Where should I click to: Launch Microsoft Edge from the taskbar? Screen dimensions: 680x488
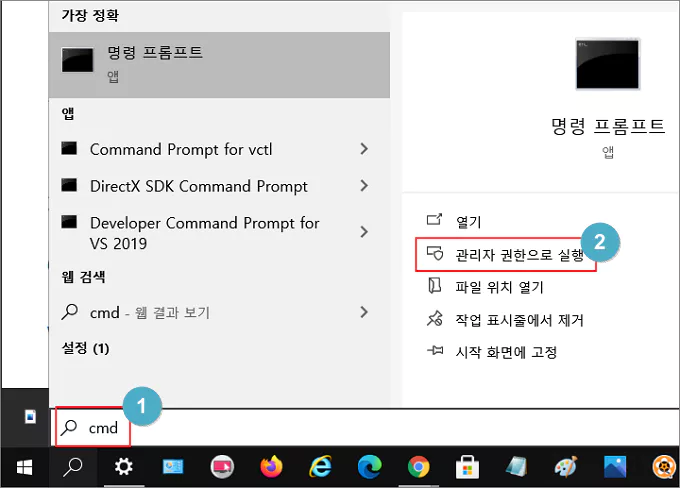[x=369, y=467]
